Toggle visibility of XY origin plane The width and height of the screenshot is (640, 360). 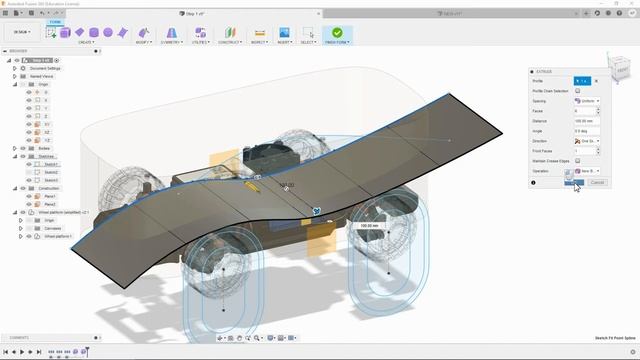29,124
